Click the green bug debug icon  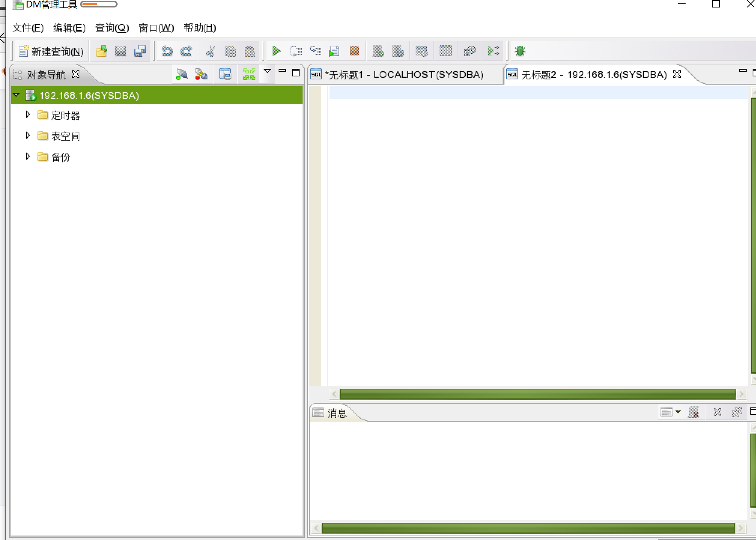coord(520,51)
